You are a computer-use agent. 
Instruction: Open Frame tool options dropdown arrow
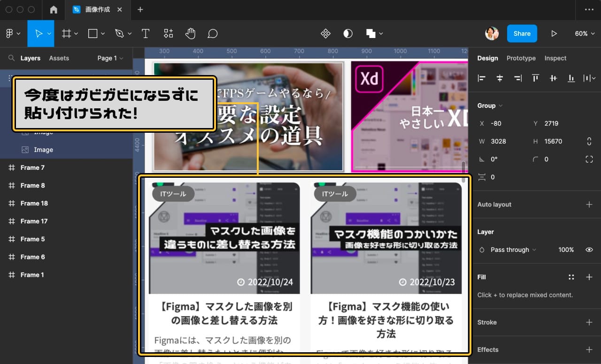coord(77,34)
